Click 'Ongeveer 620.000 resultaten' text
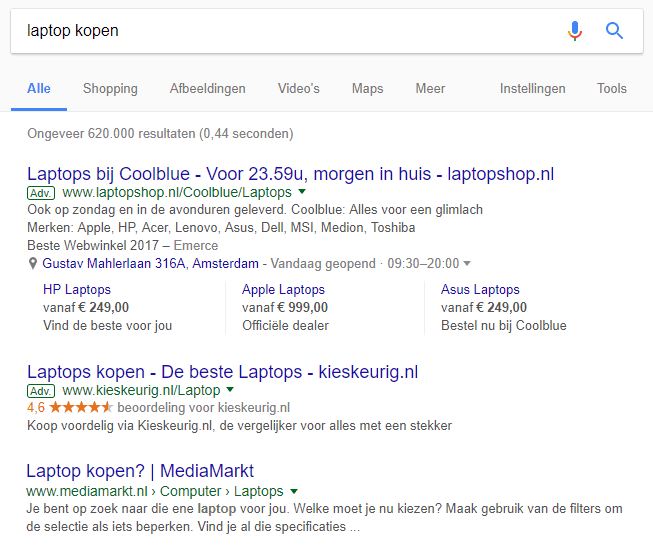 [111, 134]
